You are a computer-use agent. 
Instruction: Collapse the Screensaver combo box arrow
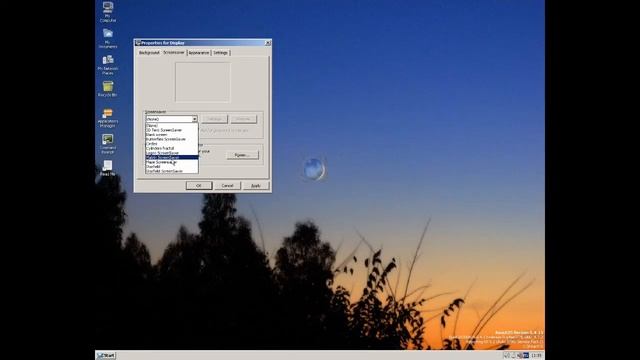click(195, 119)
